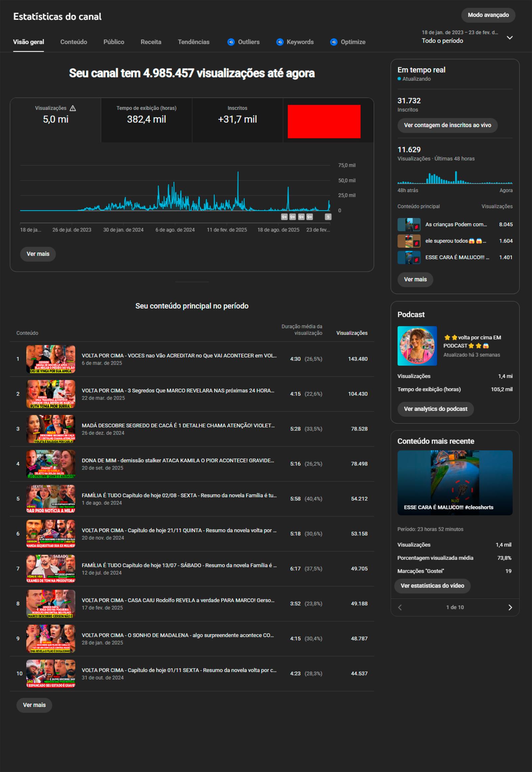532x772 pixels.
Task: Click the Duração média da visualização column header
Action: 302,330
